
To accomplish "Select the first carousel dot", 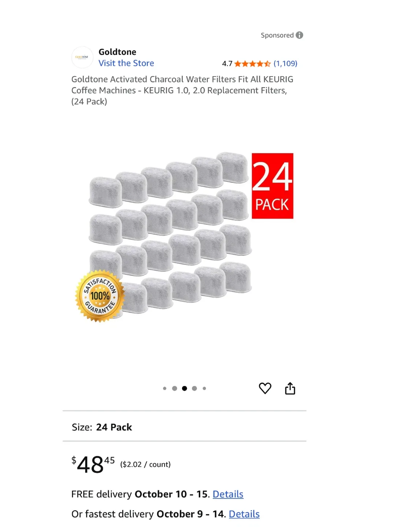I will coord(164,388).
